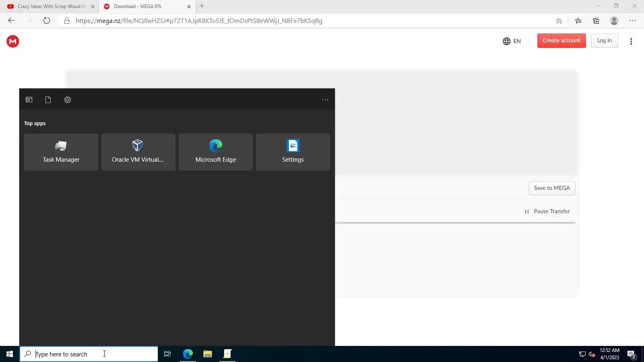Launch Oracle VM VirtualBox from Top apps
644x362 pixels.
pos(138,152)
